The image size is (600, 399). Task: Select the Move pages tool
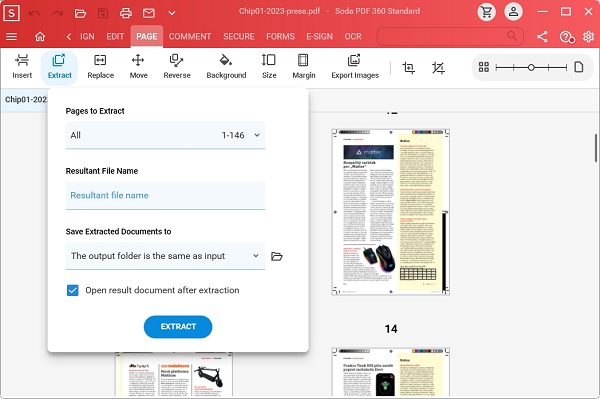click(139, 67)
